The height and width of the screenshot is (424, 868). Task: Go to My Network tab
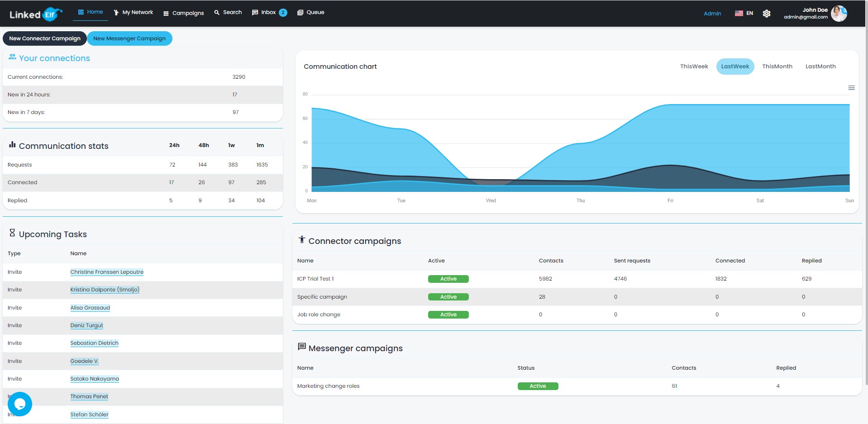pos(133,12)
